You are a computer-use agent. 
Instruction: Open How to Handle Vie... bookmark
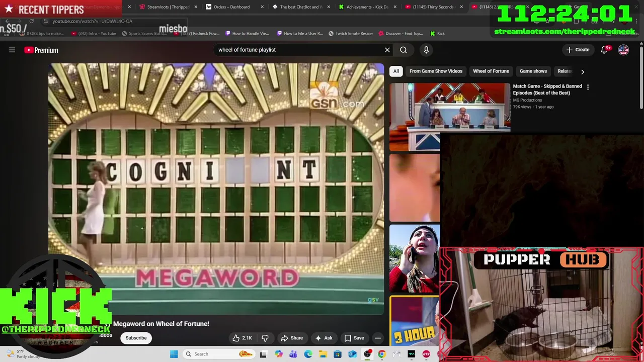click(247, 33)
